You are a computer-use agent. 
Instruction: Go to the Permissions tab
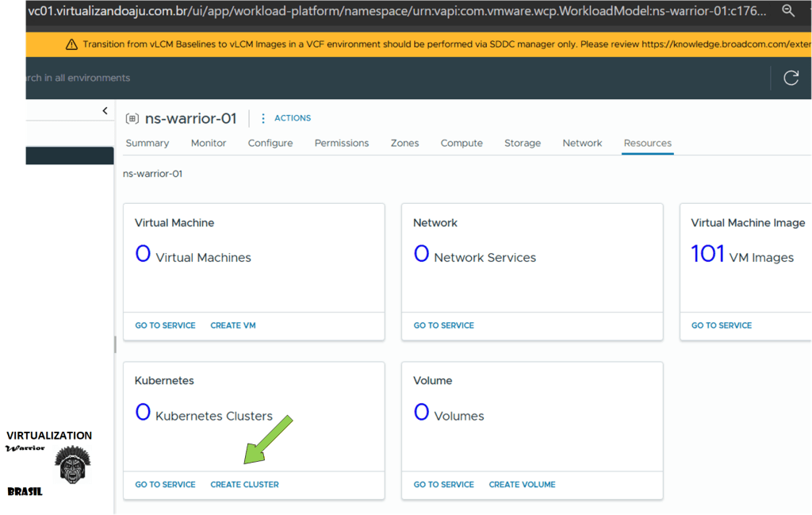point(342,144)
